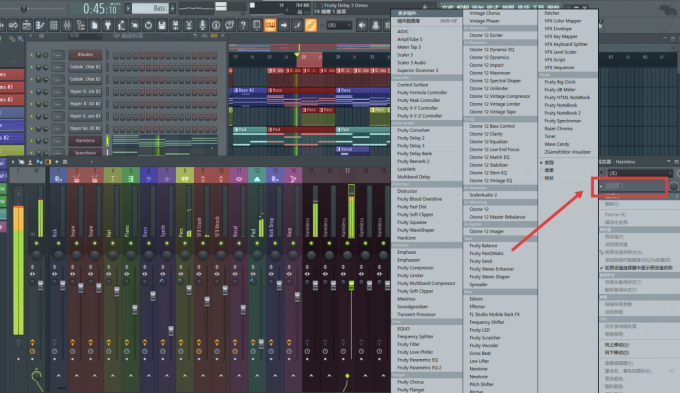Click the right arrow toolbar icon
The height and width of the screenshot is (393, 680).
pyautogui.click(x=284, y=26)
